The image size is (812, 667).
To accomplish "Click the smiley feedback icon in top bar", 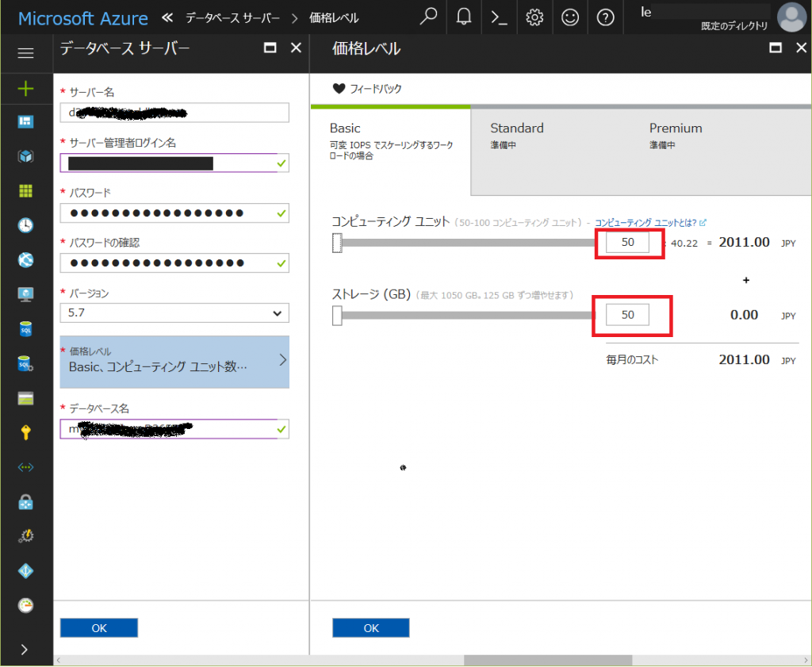I will coord(570,17).
